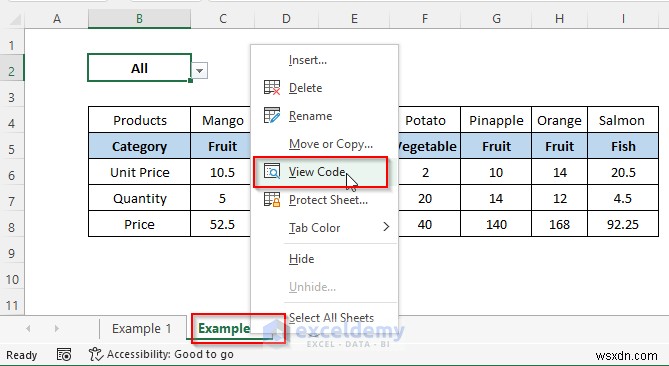Screen dimensions: 669x366
Task: Click the cell containing All
Action: coord(139,68)
